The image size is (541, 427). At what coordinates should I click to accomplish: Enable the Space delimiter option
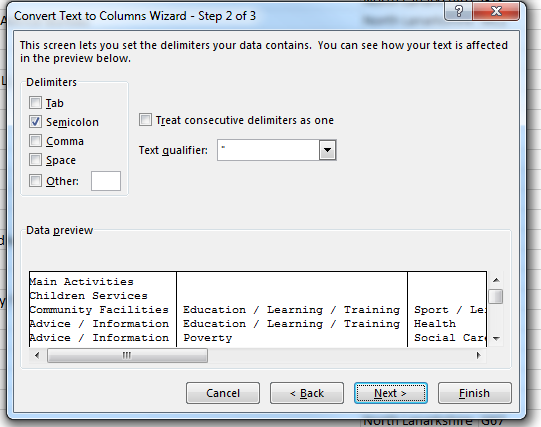coord(35,160)
